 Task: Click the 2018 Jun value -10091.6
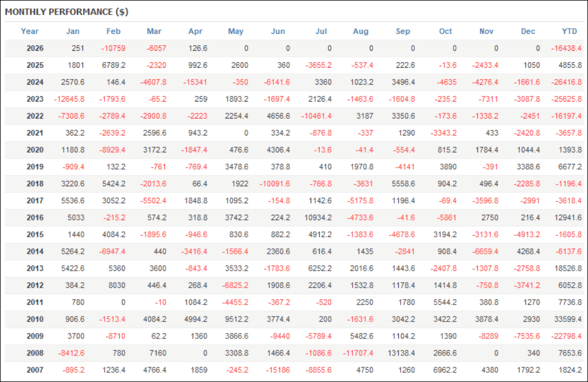tap(275, 184)
